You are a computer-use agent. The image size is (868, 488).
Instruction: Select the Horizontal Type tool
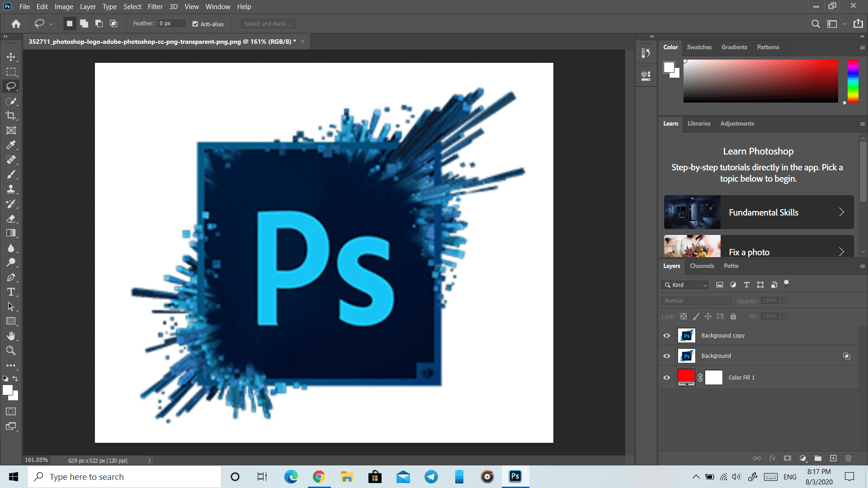click(11, 292)
